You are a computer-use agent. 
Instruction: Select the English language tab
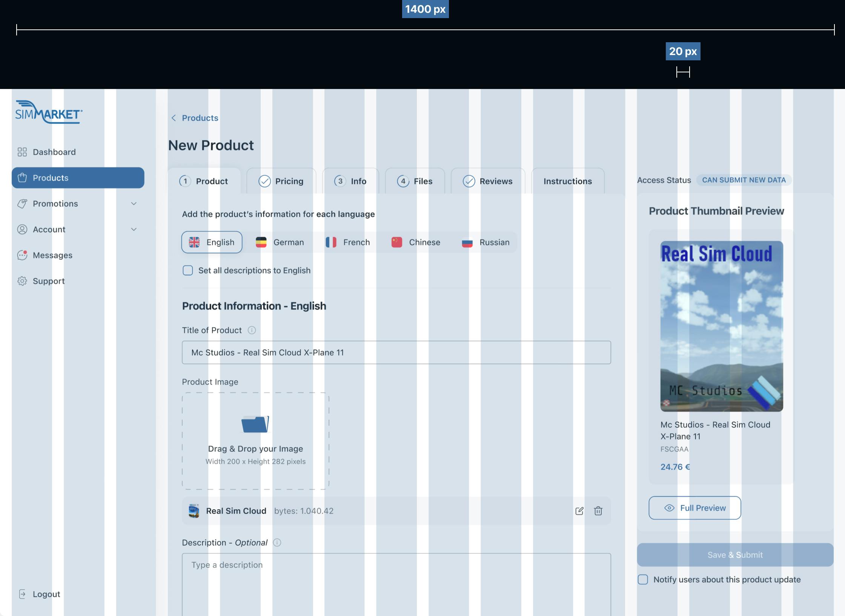pyautogui.click(x=212, y=242)
